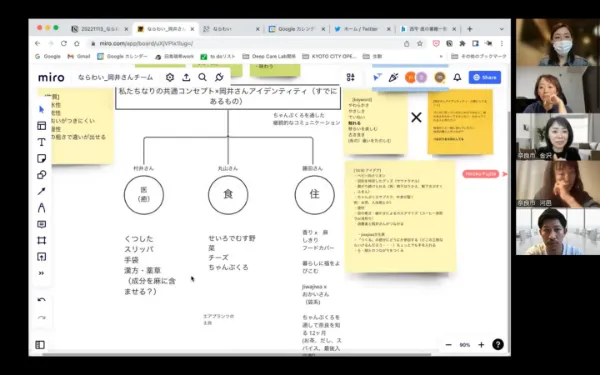Open the reactions party icon
The image size is (600, 375).
point(393,77)
